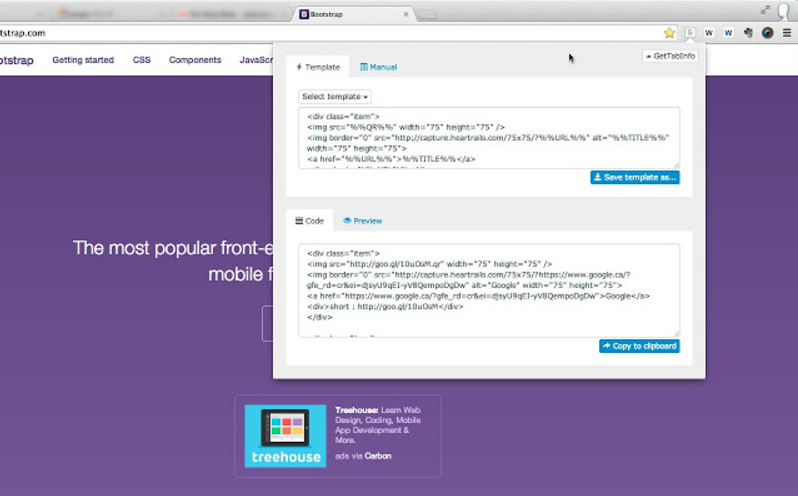This screenshot has height=496, width=798.
Task: Expand the Select template dropdown
Action: pyautogui.click(x=336, y=97)
